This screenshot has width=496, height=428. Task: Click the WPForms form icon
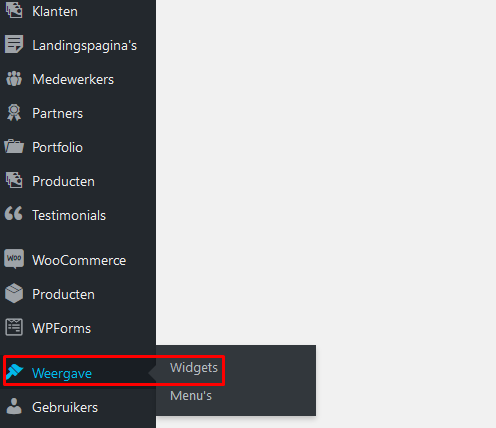[14, 327]
